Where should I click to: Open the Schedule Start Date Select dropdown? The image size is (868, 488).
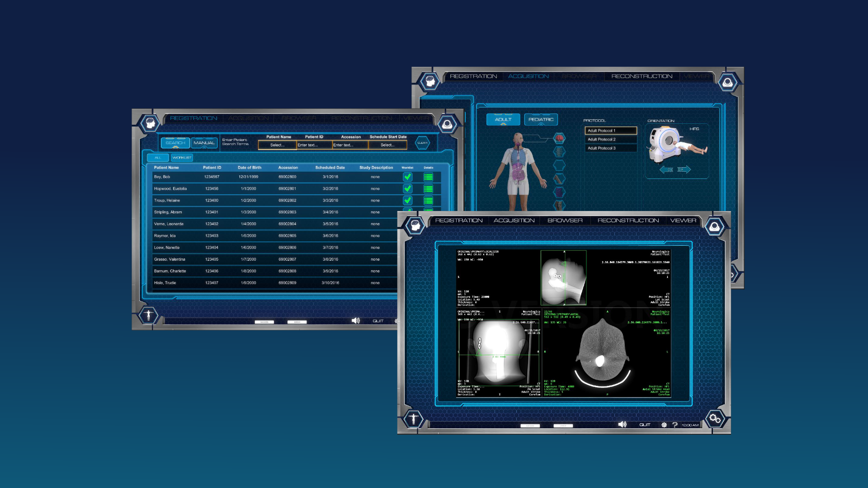pos(387,145)
